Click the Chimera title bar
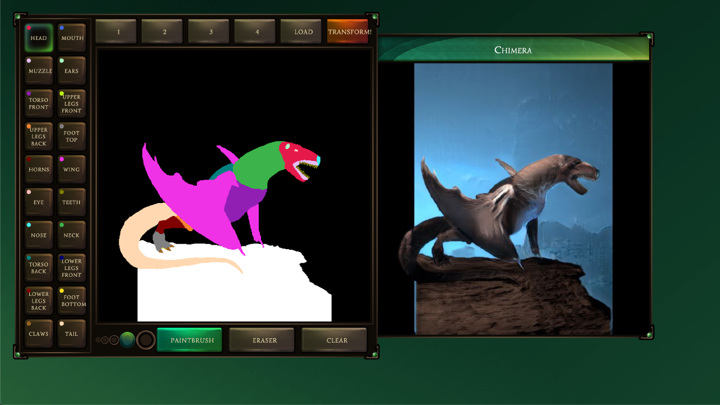The height and width of the screenshot is (405, 720). pyautogui.click(x=513, y=49)
